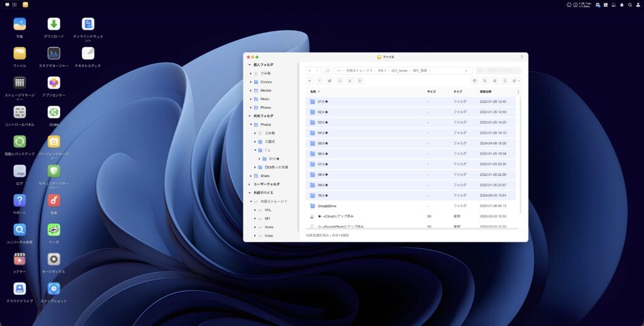Select the Movies folder in sidebar
Screen dimensions: 644x326
266,90
